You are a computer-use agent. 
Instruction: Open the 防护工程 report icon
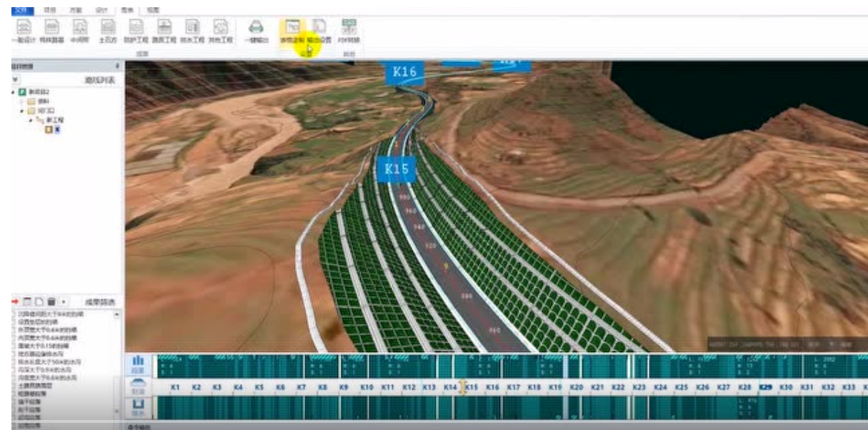136,31
